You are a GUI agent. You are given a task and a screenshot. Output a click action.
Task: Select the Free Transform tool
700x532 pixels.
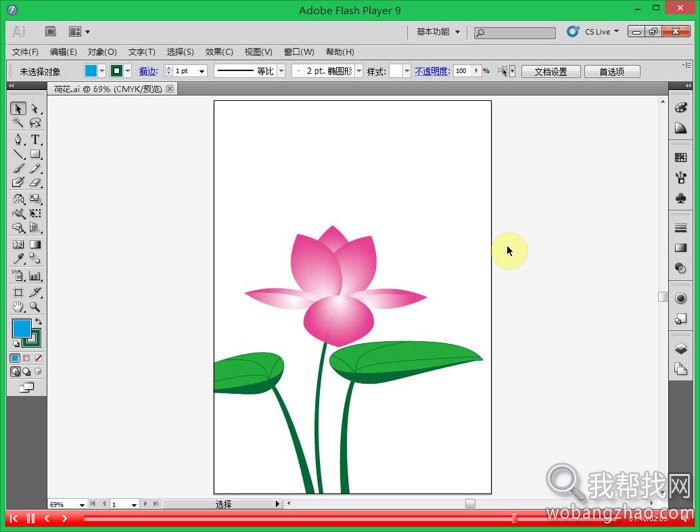[35, 213]
